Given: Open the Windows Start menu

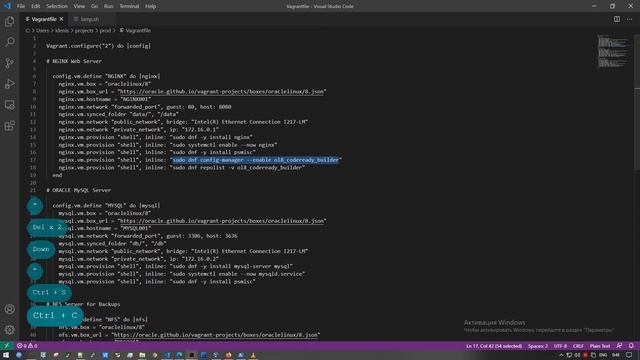Looking at the screenshot, I should (6, 355).
